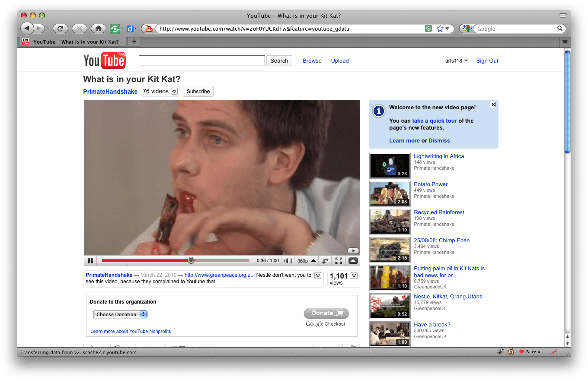Reload the page with the refresh button

pyautogui.click(x=61, y=28)
